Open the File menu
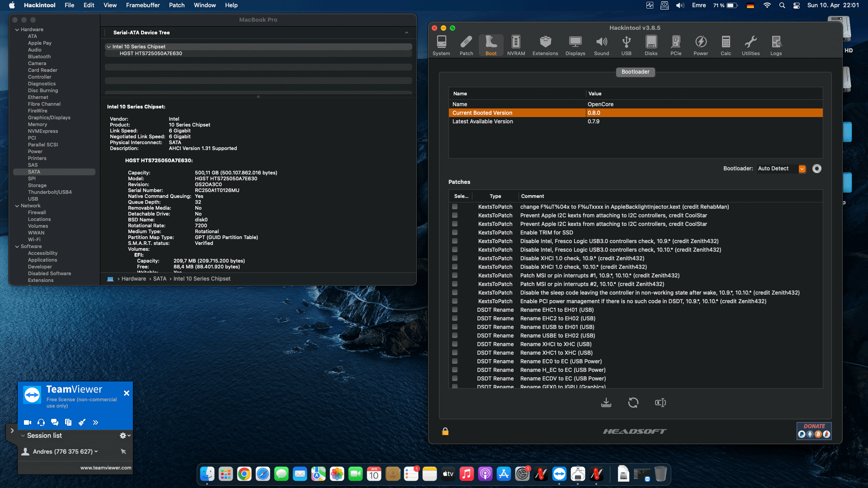868x488 pixels. tap(70, 5)
